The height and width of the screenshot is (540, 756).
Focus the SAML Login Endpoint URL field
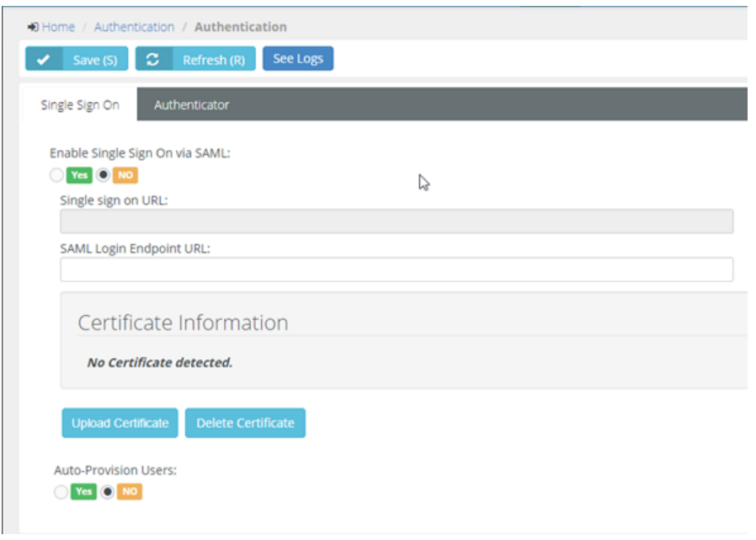[397, 270]
